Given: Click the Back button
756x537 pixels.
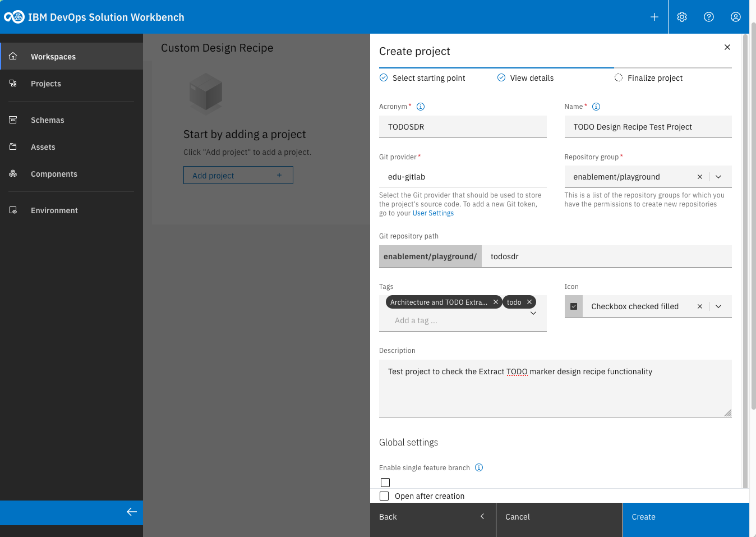Looking at the screenshot, I should [433, 520].
